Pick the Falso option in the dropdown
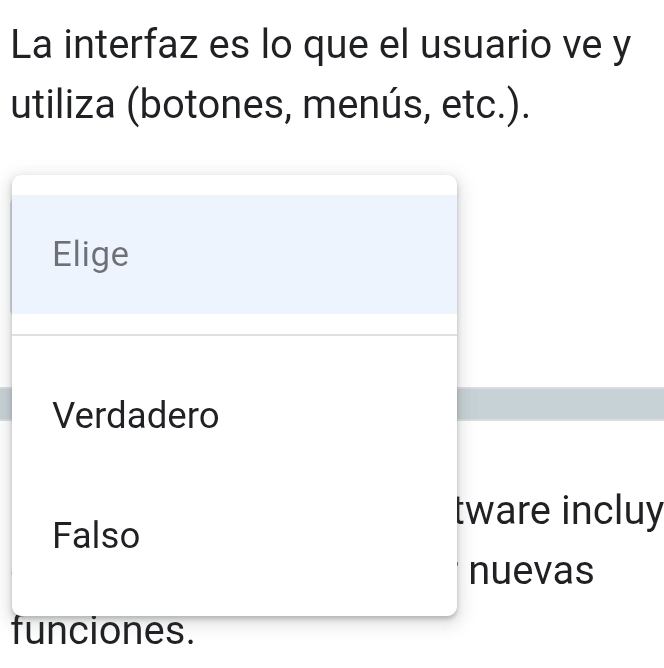The image size is (664, 668). (97, 535)
